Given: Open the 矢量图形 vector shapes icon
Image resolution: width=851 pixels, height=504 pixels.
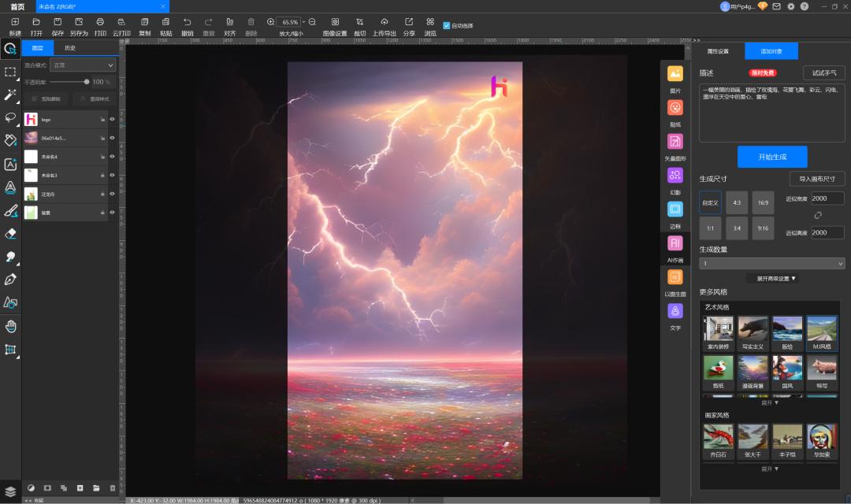Looking at the screenshot, I should tap(675, 142).
